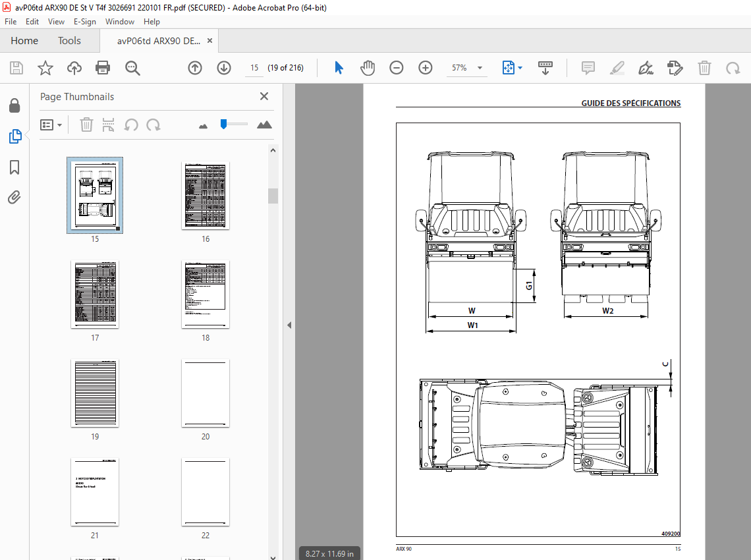Open the stamp annotation tool
751x560 pixels.
click(675, 68)
